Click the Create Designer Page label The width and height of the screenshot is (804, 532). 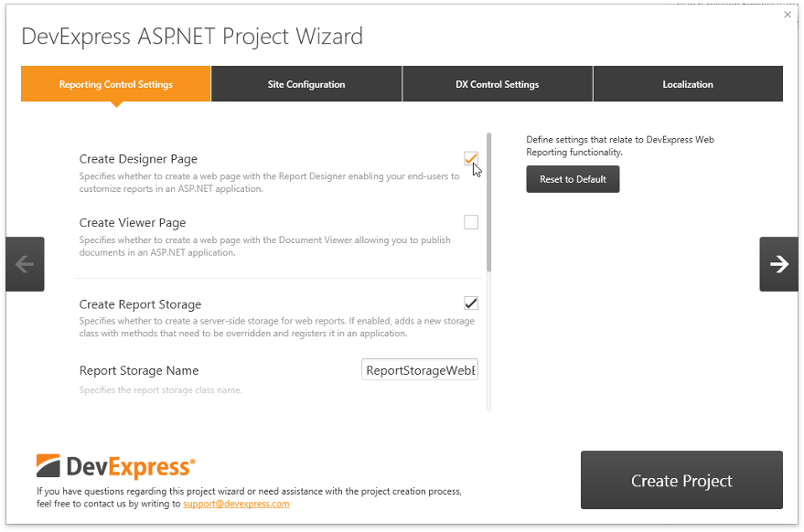[138, 159]
